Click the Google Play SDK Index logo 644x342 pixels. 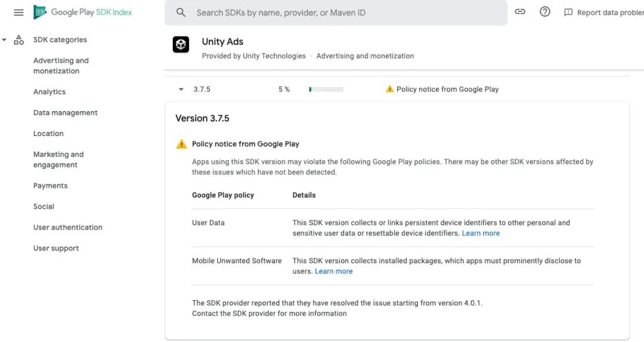pos(82,13)
